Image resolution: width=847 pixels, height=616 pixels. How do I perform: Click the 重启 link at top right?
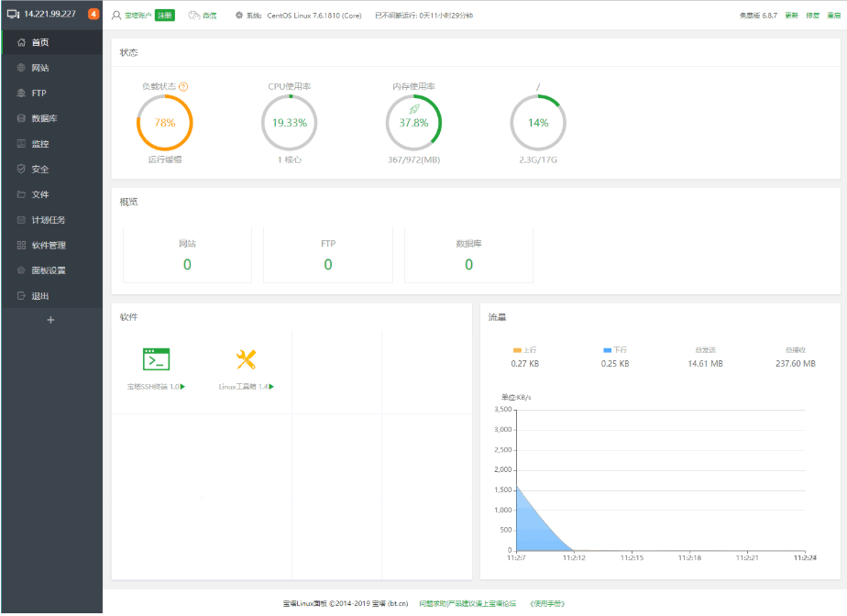[834, 16]
